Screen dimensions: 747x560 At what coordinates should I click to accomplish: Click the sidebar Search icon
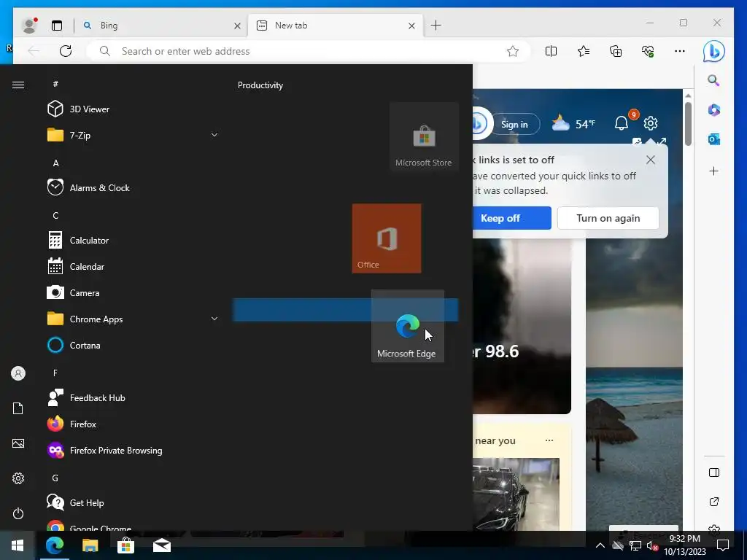713,80
